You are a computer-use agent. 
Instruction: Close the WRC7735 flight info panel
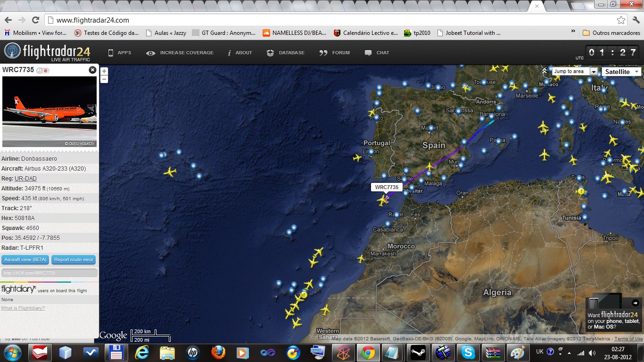tap(92, 70)
